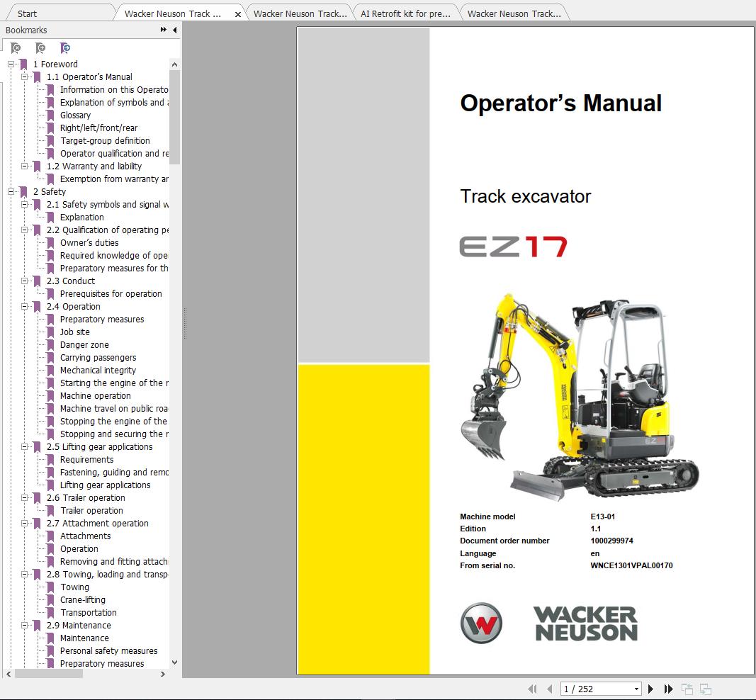
Task: Open the Explanation bookmark
Action: click(82, 217)
